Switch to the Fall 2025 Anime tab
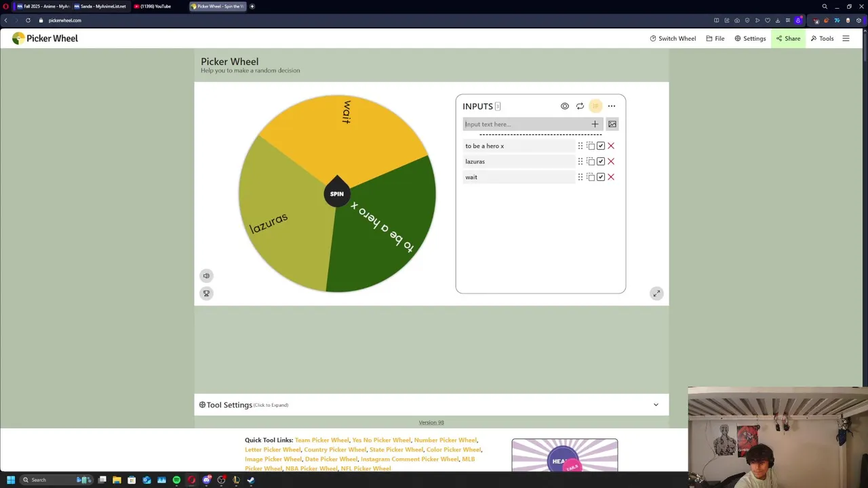 click(42, 6)
